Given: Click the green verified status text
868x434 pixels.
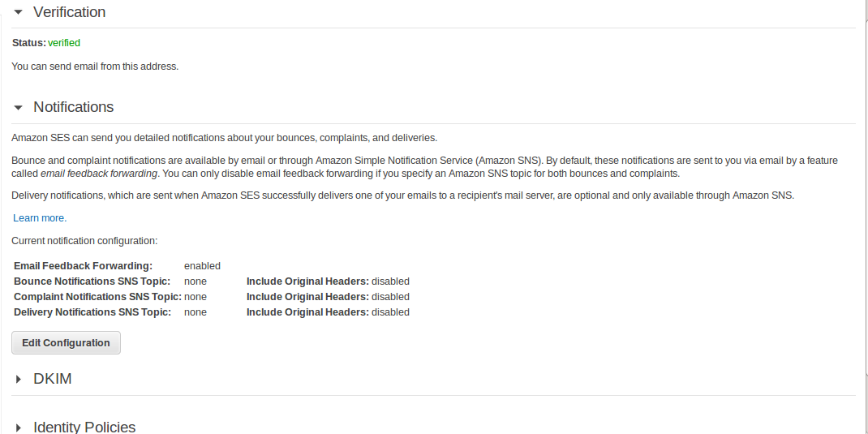Looking at the screenshot, I should click(64, 43).
